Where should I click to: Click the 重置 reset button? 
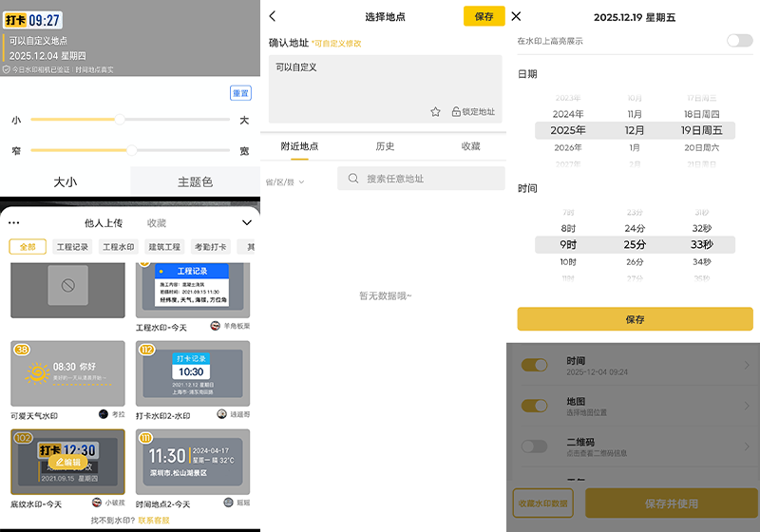(x=240, y=93)
